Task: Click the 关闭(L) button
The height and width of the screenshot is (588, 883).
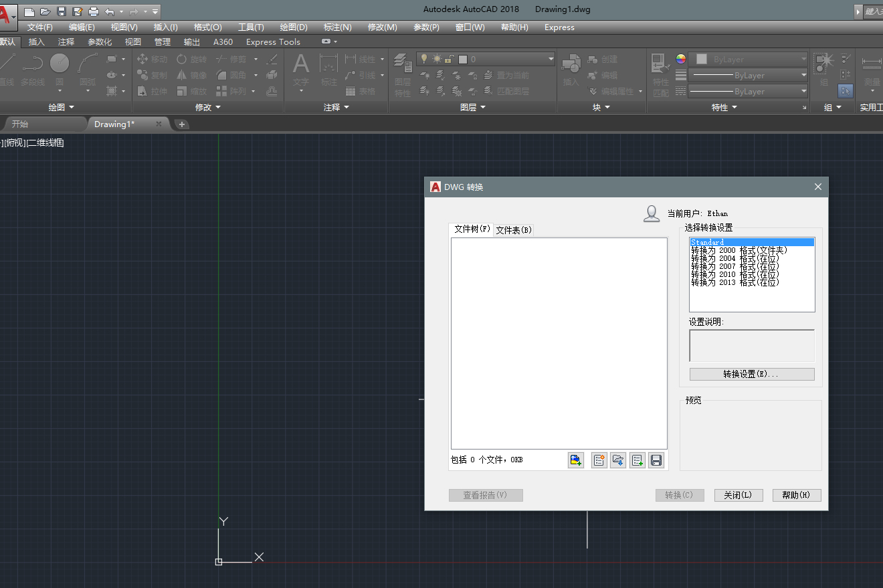Action: [739, 495]
